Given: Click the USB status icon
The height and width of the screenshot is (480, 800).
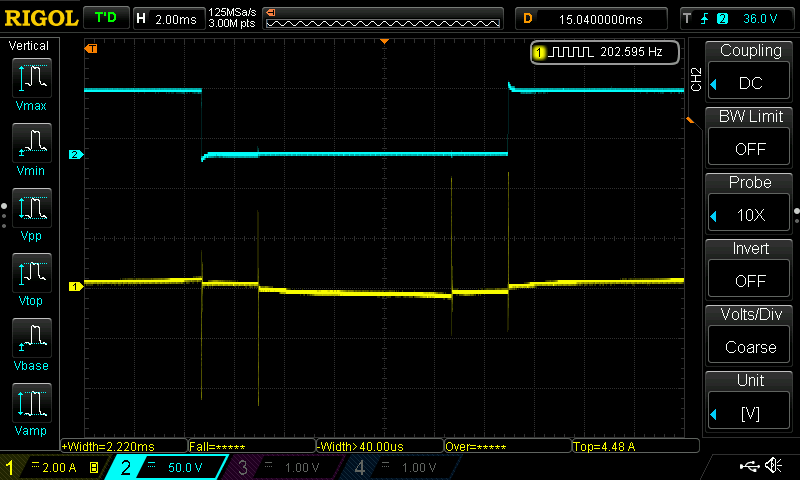Looking at the screenshot, I should pos(748,466).
